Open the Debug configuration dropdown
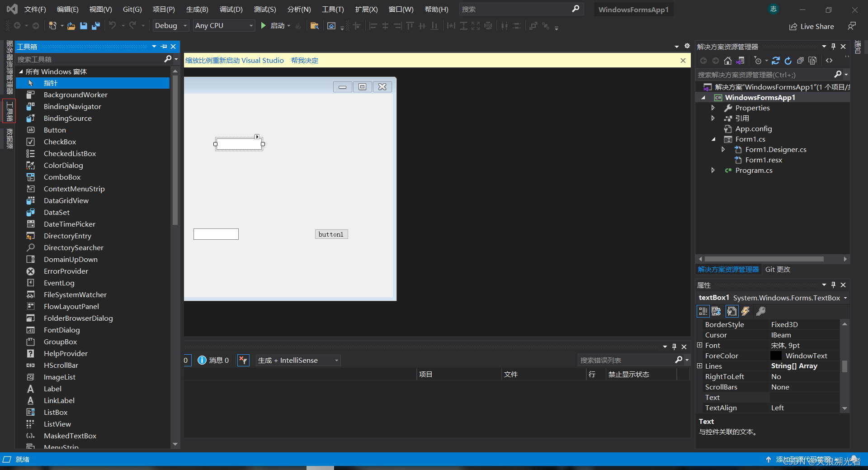The image size is (868, 470). [x=170, y=26]
